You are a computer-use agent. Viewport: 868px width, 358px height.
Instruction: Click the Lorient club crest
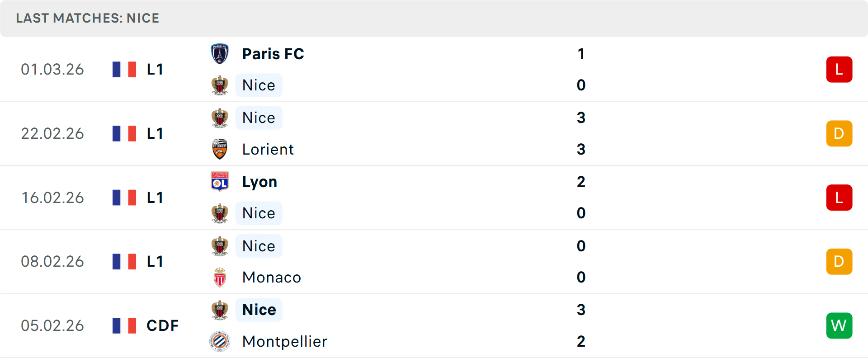[220, 149]
